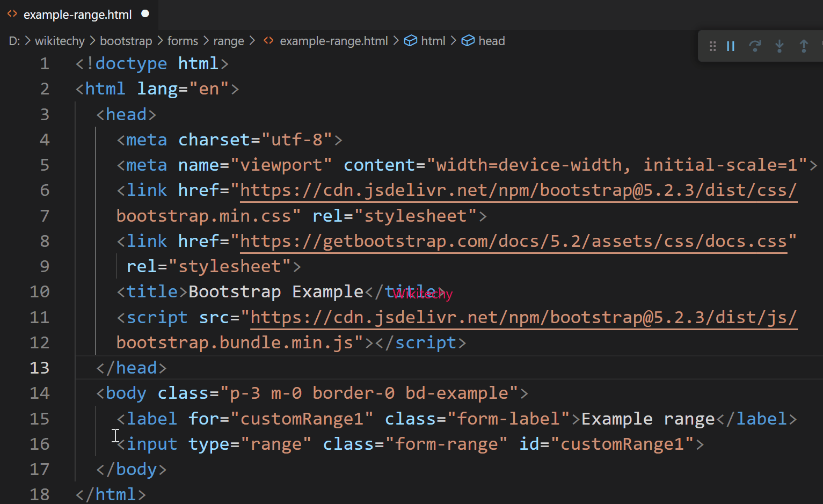Click the HTML file icon on the editor tab
The height and width of the screenshot is (504, 823).
tap(12, 14)
